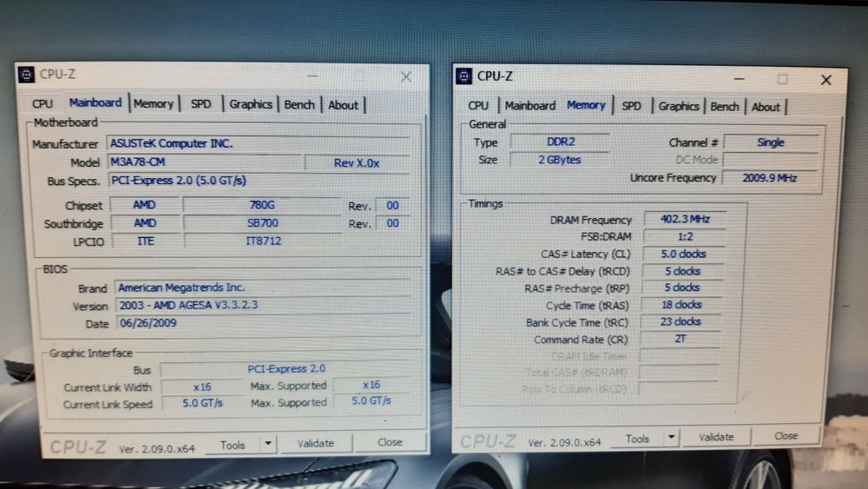Viewport: 868px width, 489px height.
Task: Close the left CPU-Z Mainboard window with X
Action: point(405,76)
